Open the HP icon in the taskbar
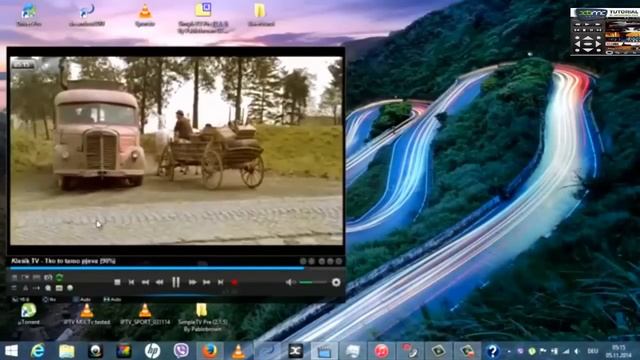Image resolution: width=640 pixels, height=360 pixels. coord(152,351)
